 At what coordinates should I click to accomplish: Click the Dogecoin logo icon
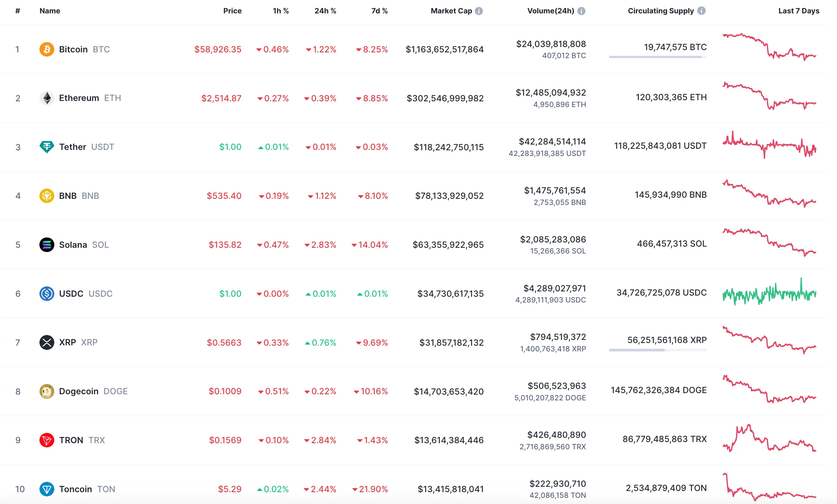coord(47,391)
